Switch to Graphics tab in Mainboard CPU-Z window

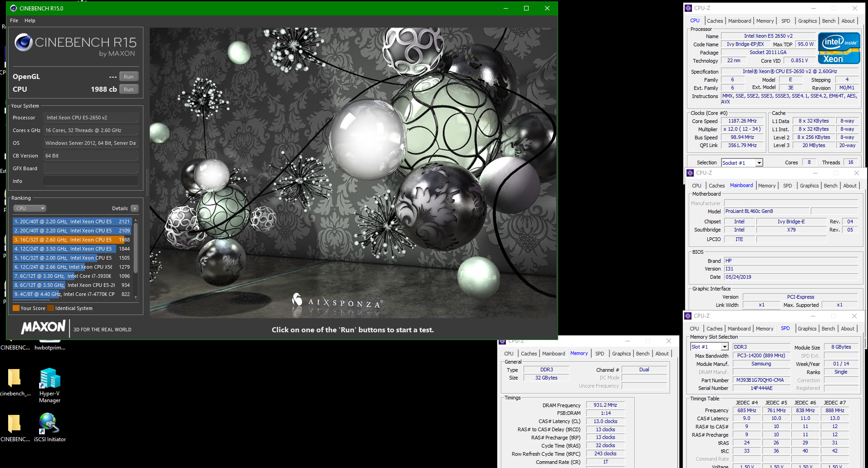pos(809,186)
